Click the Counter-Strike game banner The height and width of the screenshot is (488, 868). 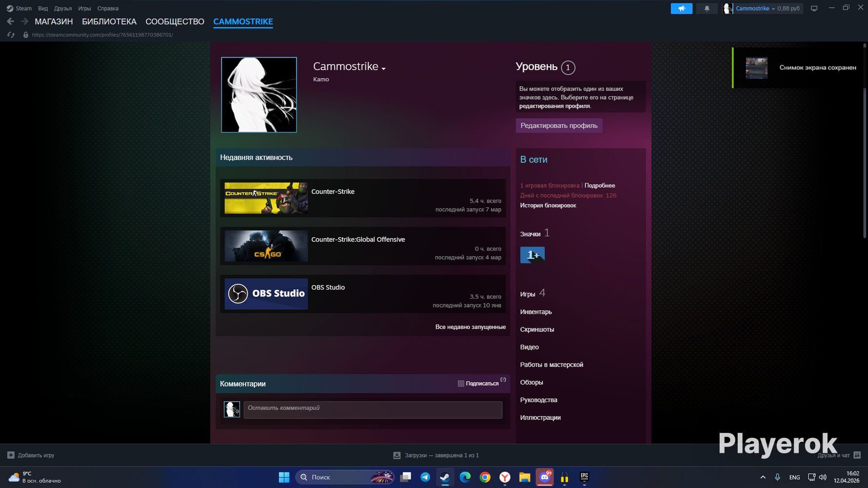(266, 198)
